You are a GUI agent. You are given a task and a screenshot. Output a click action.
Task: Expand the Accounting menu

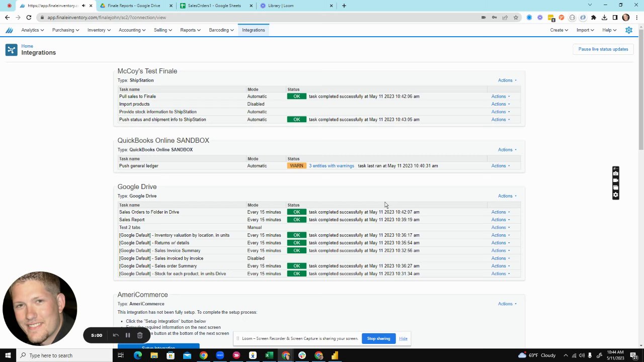click(132, 30)
